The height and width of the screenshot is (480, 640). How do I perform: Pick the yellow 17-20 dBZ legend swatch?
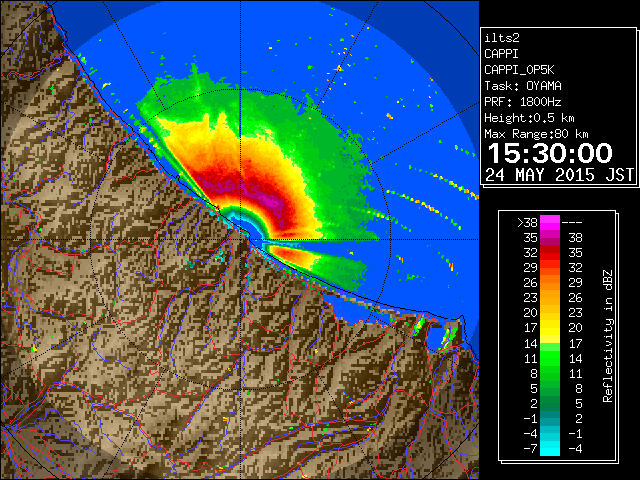pos(550,328)
